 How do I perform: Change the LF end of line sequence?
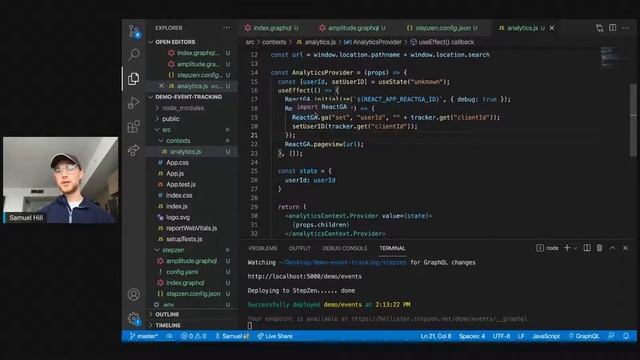521,336
